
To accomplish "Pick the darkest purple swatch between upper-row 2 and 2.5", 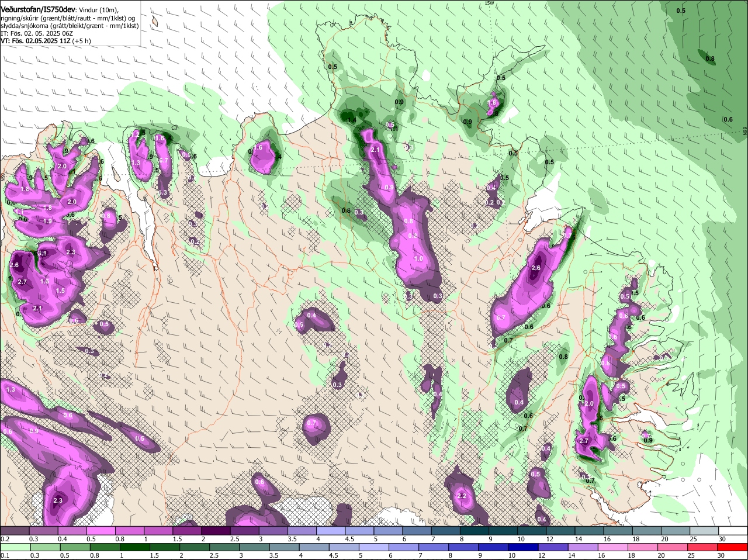I will coord(216,530).
